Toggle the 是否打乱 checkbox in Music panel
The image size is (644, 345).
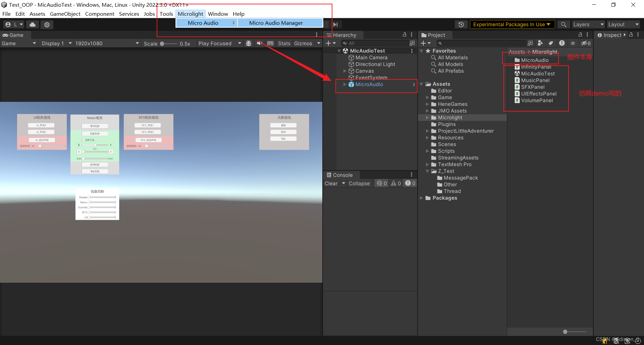point(83,140)
